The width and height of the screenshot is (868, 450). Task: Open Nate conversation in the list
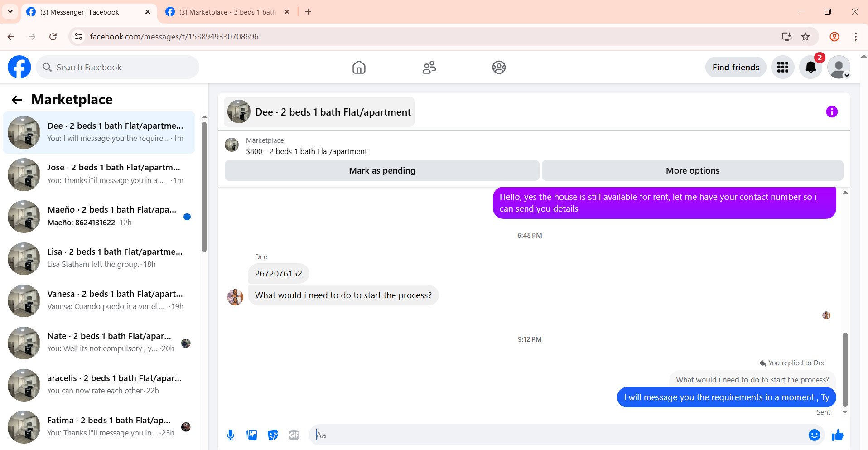[x=99, y=343]
